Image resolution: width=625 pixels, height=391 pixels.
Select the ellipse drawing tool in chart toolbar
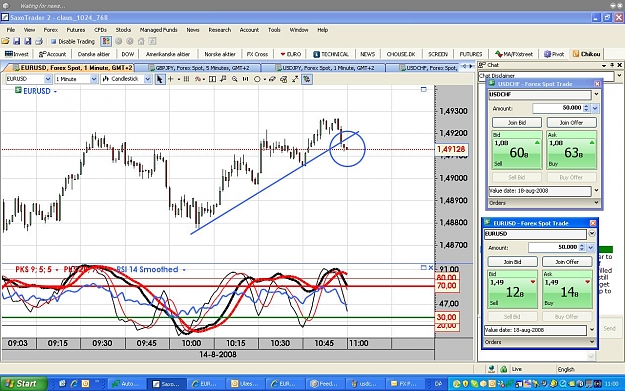[x=257, y=79]
